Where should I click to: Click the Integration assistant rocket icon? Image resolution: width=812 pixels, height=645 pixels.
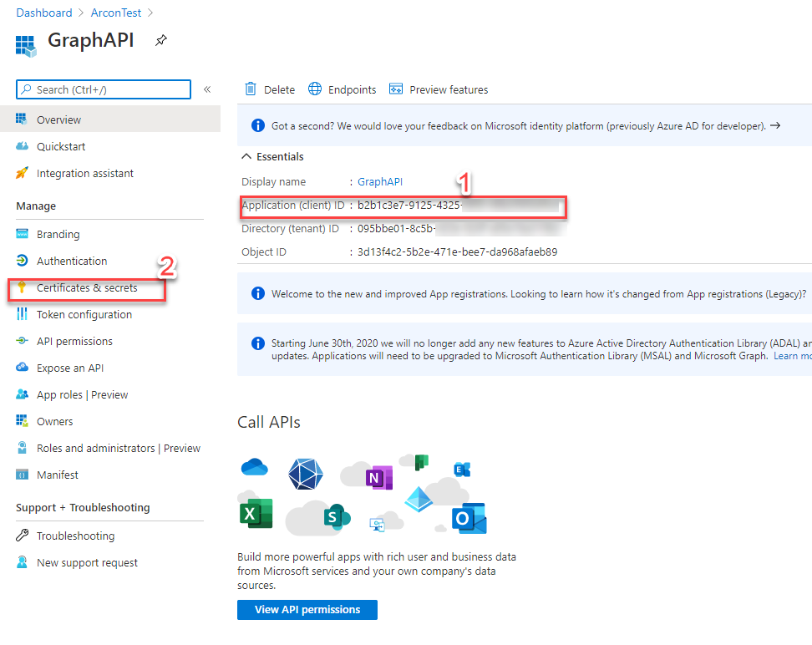point(22,173)
